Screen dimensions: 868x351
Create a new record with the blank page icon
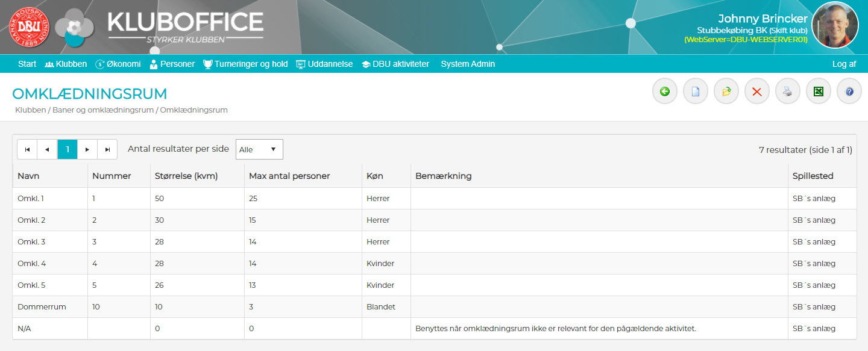click(x=696, y=92)
